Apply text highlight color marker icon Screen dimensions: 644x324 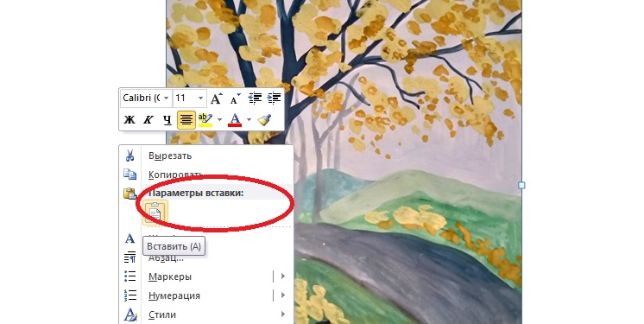(x=205, y=119)
